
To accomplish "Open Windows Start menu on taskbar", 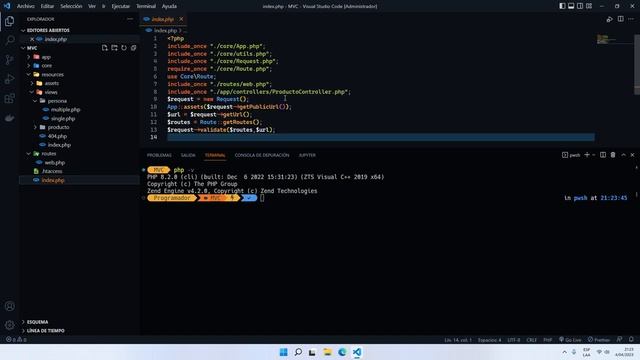I will (x=283, y=352).
